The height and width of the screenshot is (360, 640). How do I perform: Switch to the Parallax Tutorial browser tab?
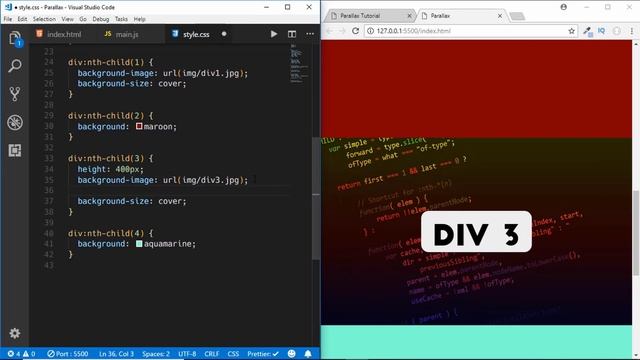pyautogui.click(x=360, y=16)
